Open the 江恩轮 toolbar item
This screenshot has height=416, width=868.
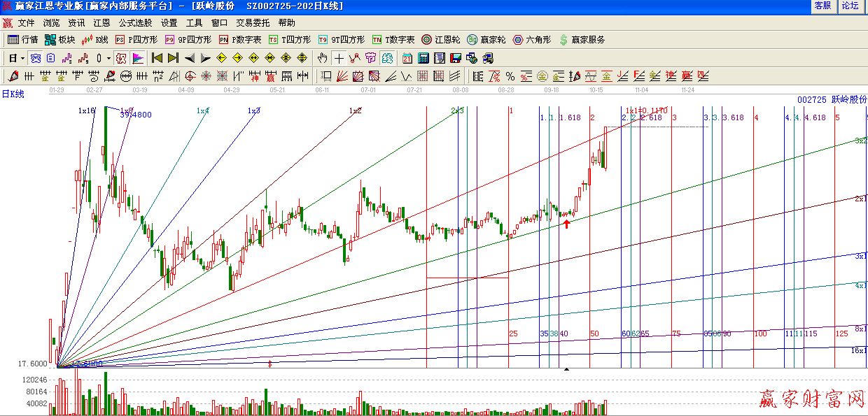coord(440,40)
